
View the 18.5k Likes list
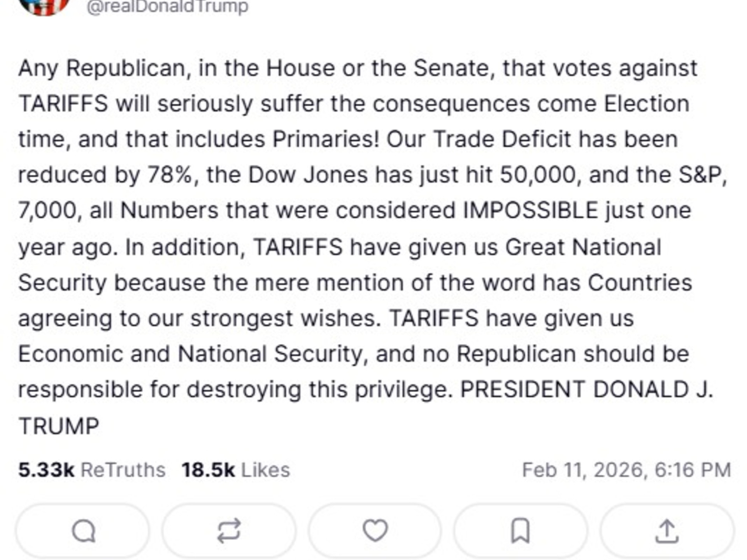click(x=236, y=470)
